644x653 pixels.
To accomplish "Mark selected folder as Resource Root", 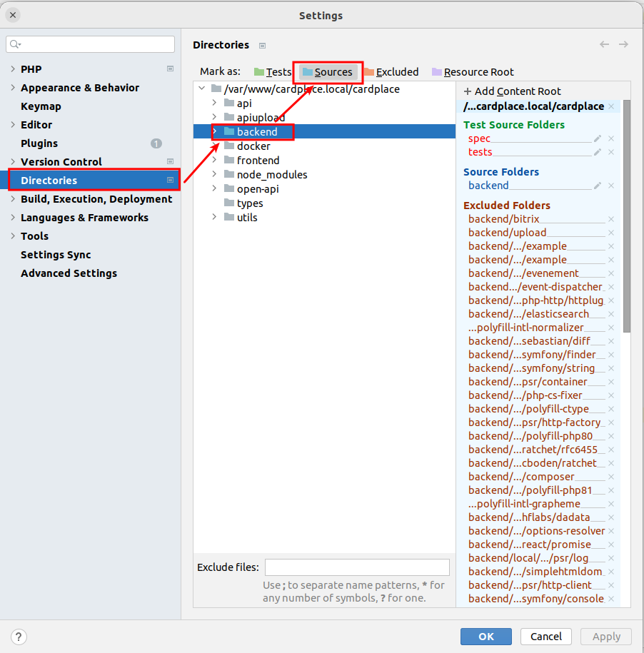I will coord(472,71).
